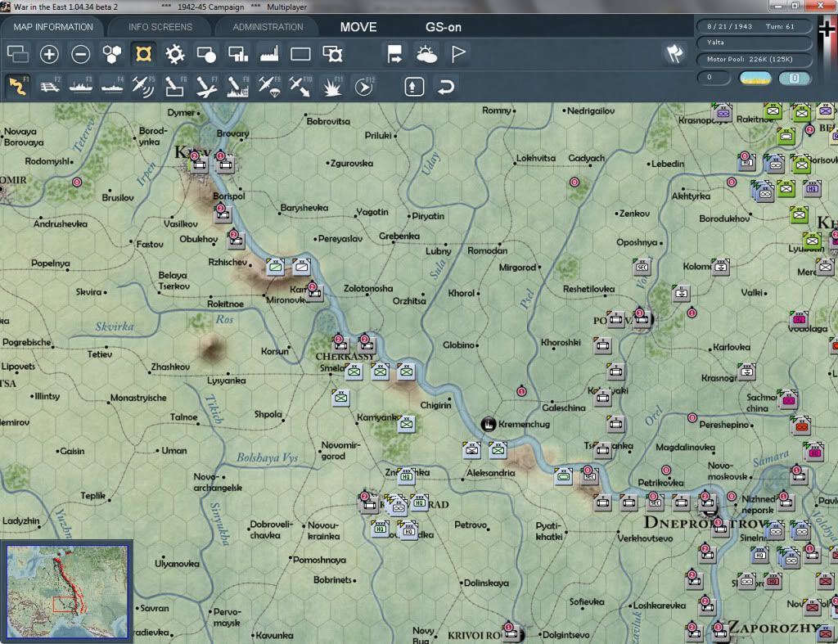Click the Shpola town label
Viewport: 838px width, 644px height.
(x=268, y=414)
